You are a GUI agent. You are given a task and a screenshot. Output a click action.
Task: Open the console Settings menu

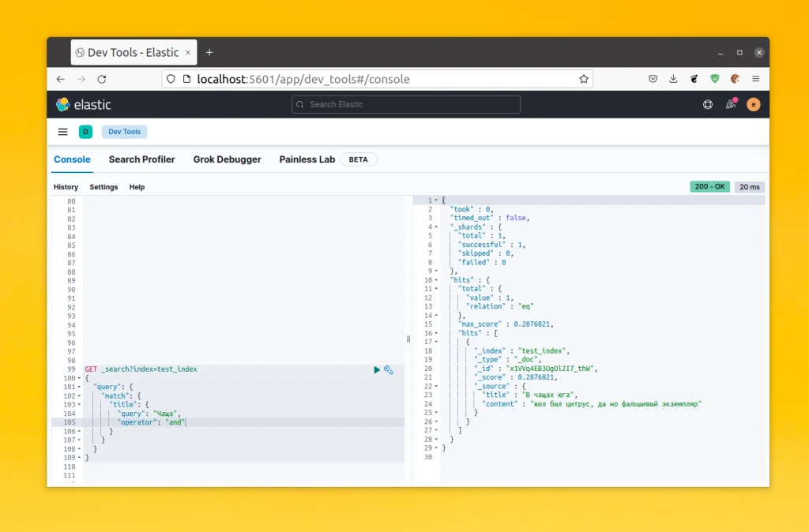(x=103, y=187)
